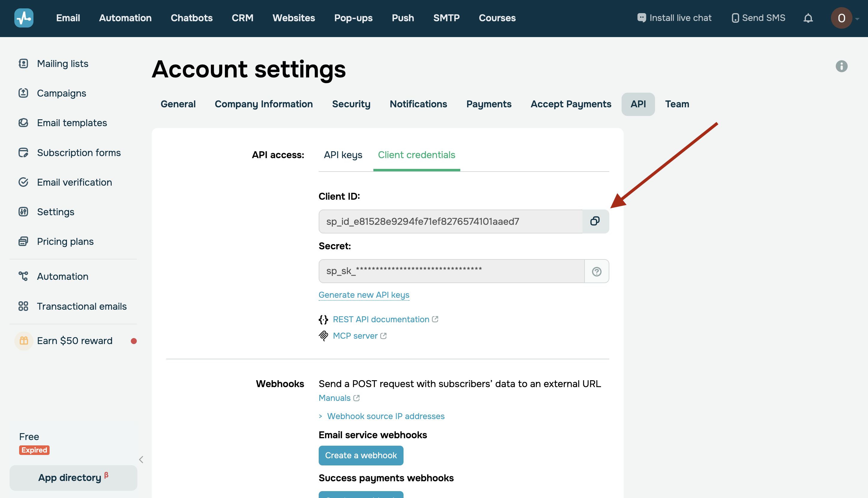Viewport: 868px width, 498px height.
Task: Open Transactional emails in the sidebar
Action: coord(82,306)
